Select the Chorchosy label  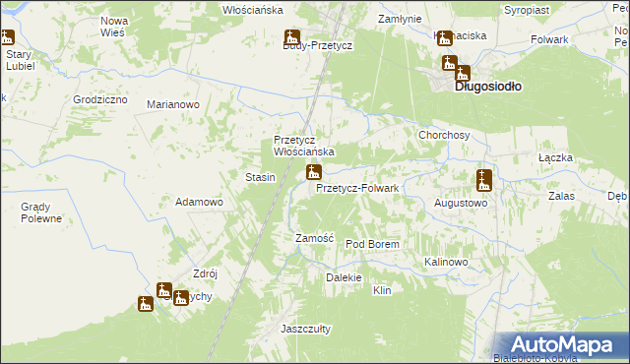pyautogui.click(x=444, y=135)
